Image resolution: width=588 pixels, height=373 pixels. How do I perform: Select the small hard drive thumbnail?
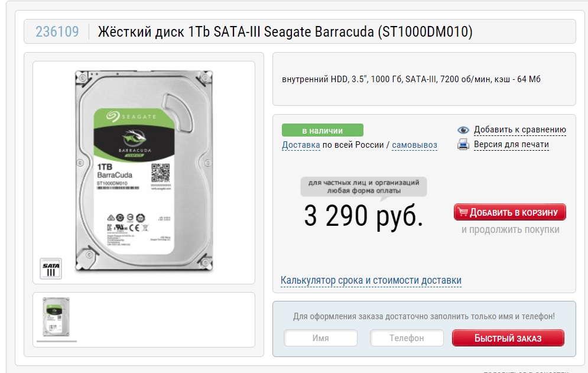click(x=56, y=317)
